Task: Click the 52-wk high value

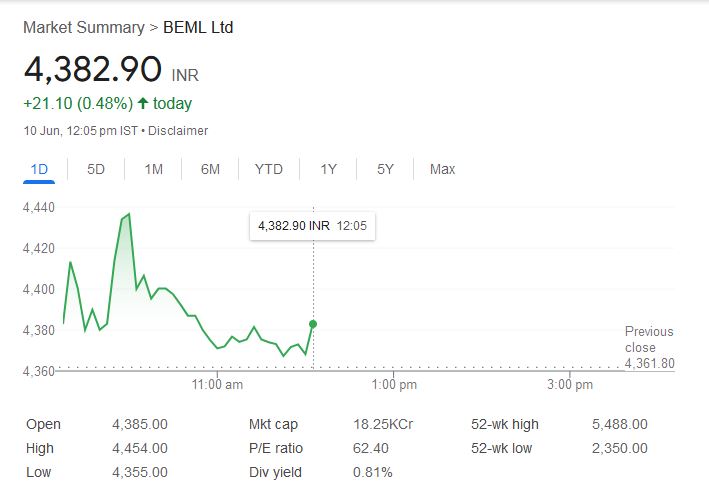Action: pos(619,424)
